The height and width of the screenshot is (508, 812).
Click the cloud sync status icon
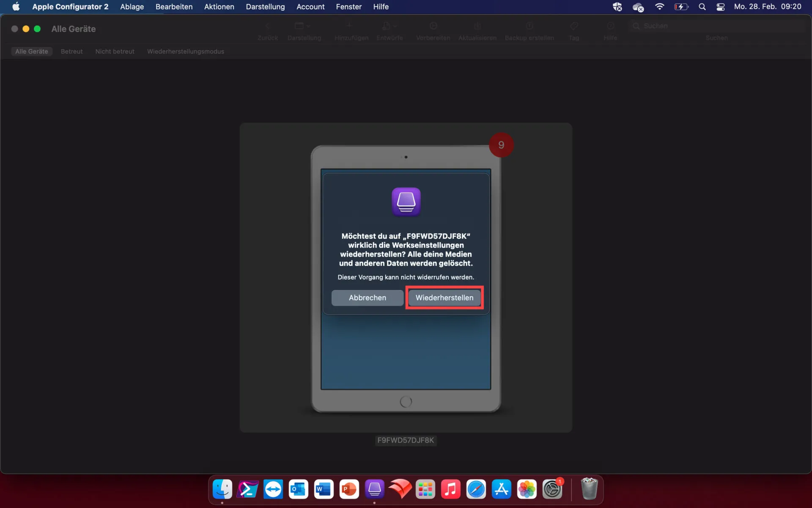[638, 7]
